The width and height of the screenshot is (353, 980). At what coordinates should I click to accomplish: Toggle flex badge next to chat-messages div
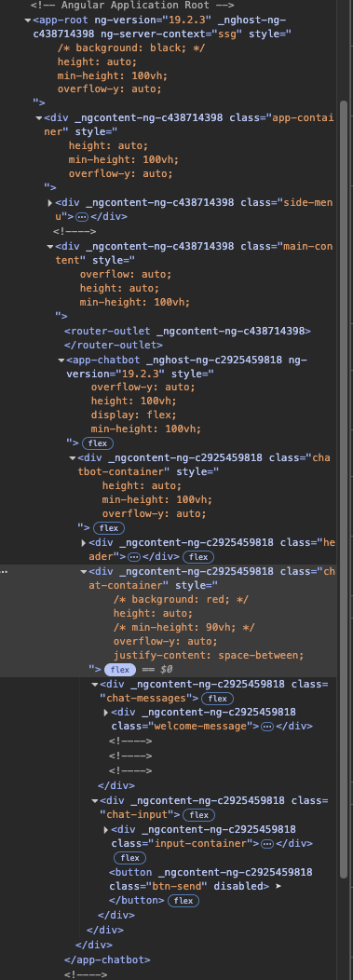(217, 698)
